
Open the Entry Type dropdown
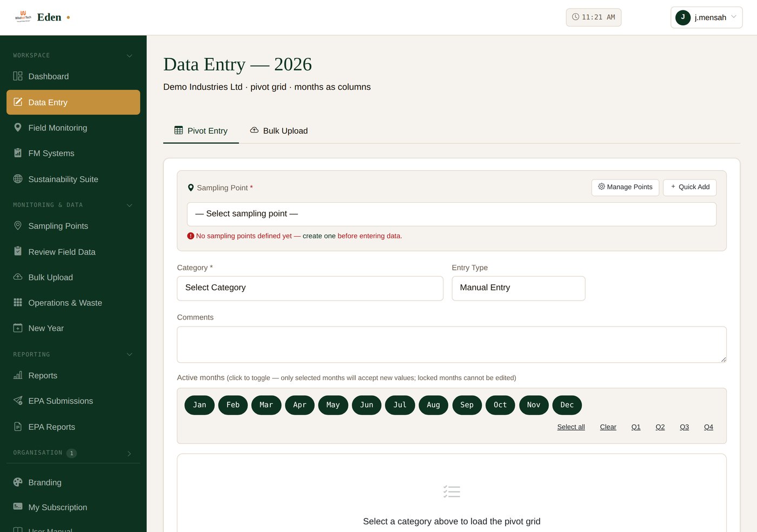[x=519, y=288]
